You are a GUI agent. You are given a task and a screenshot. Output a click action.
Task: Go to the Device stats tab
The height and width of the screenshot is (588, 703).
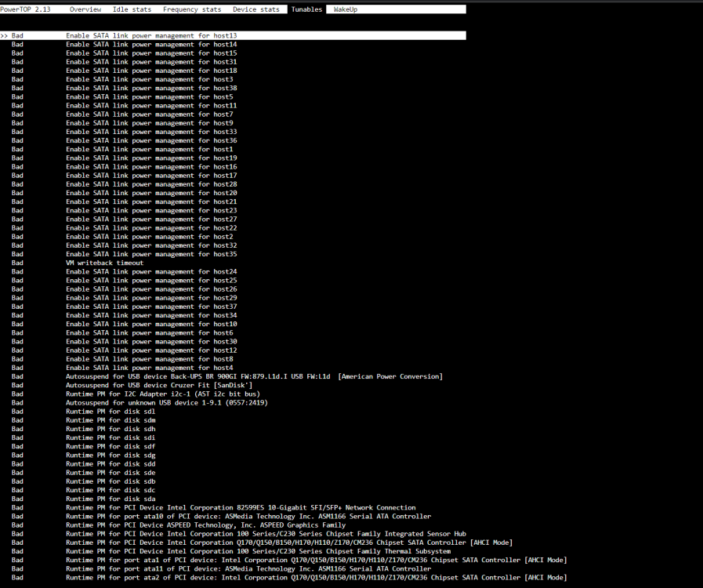(x=256, y=9)
